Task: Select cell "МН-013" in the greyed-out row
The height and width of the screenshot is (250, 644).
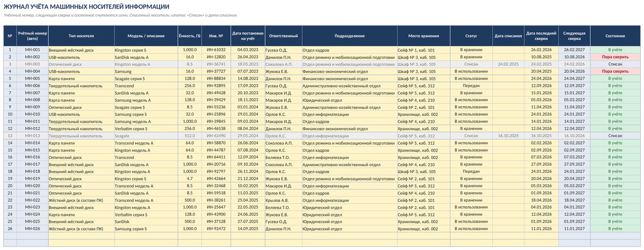Action: [32, 136]
